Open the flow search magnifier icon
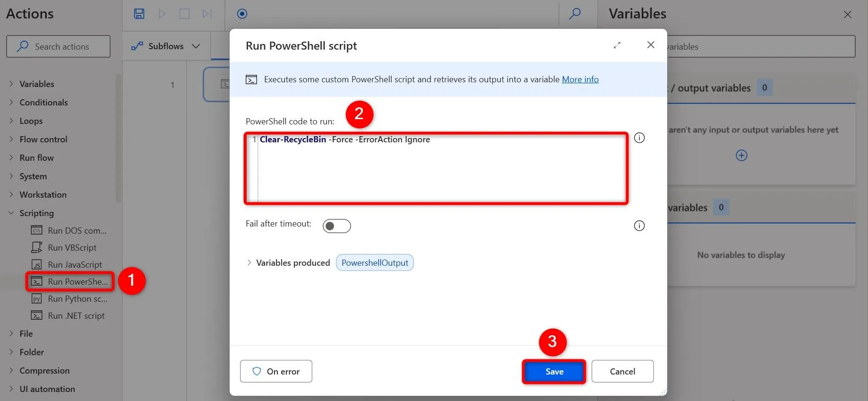Image resolution: width=868 pixels, height=401 pixels. 575,14
